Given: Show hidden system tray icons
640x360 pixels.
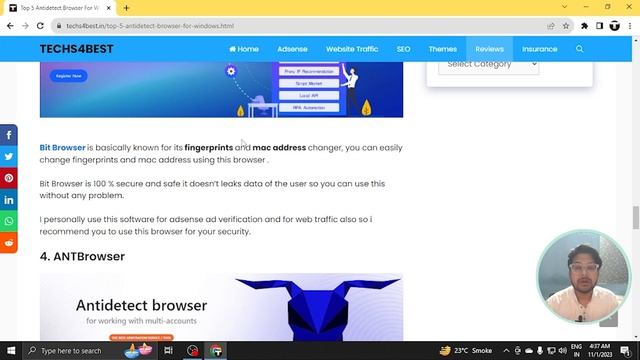Looking at the screenshot, I should [506, 351].
